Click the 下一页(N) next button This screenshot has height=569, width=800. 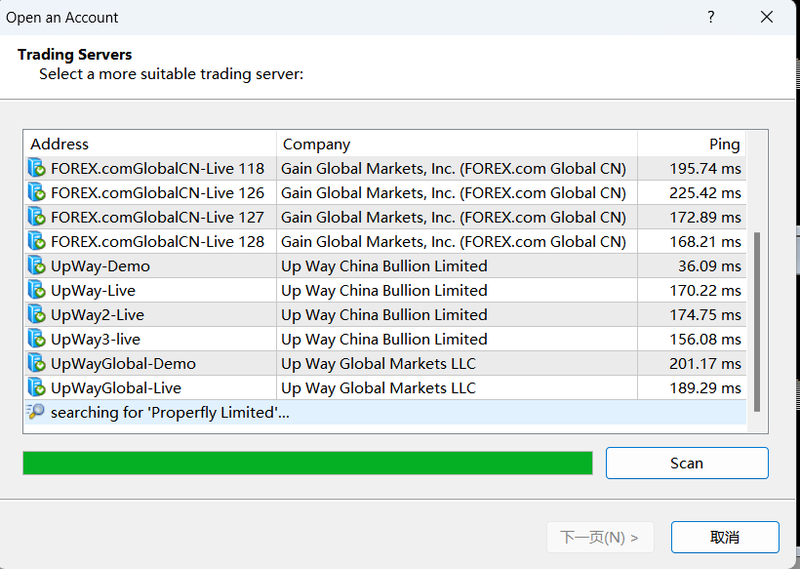(x=600, y=537)
